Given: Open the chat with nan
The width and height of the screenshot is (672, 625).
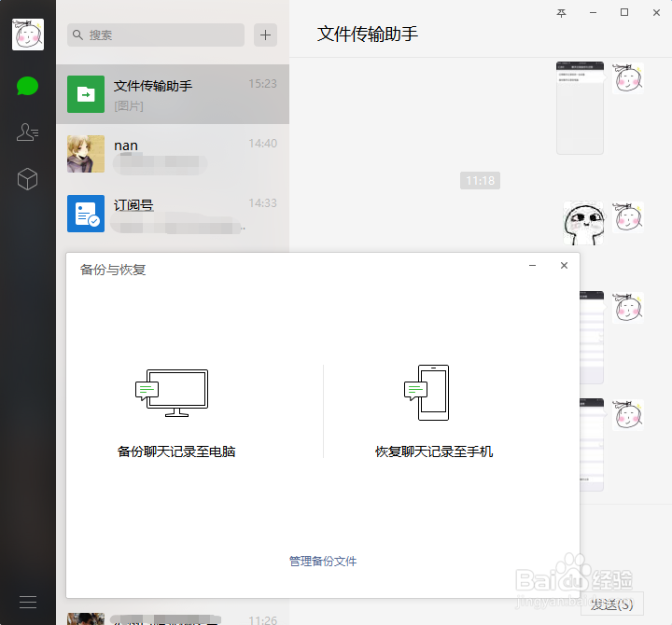Looking at the screenshot, I should pos(173,154).
